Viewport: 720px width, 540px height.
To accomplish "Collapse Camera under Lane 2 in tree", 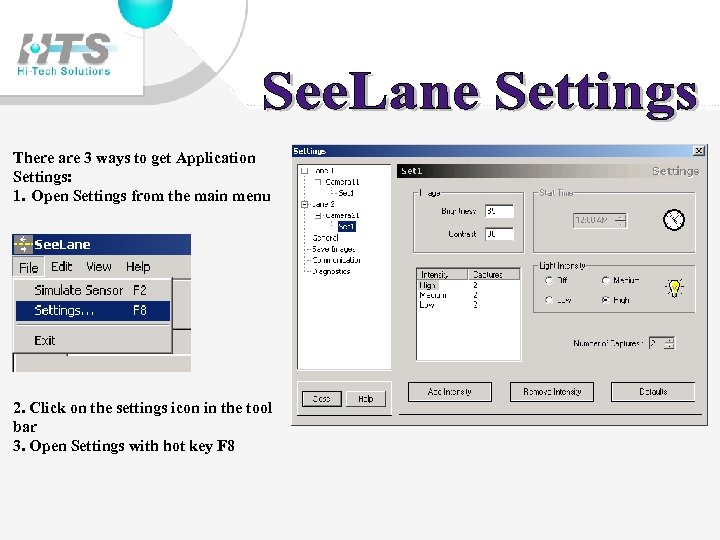I will [x=318, y=215].
